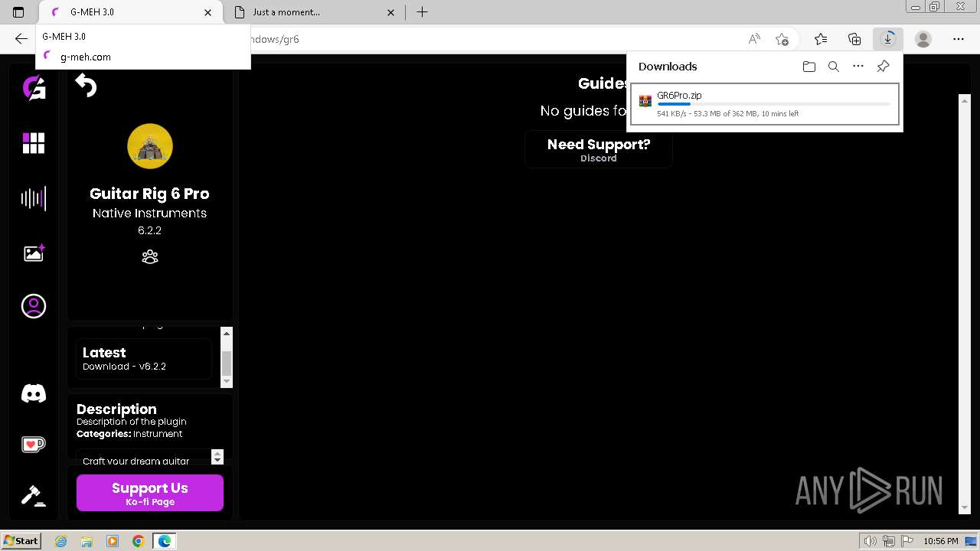Image resolution: width=980 pixels, height=551 pixels.
Task: Close the Just a moment... tab
Action: [x=391, y=12]
